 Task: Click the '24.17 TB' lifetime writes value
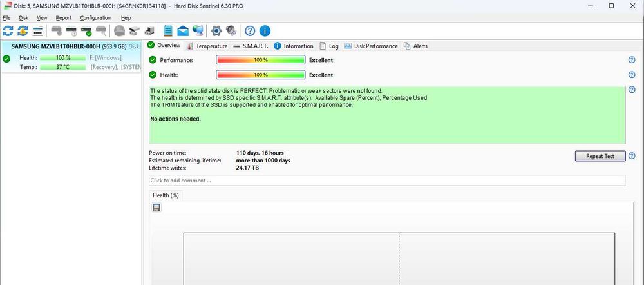248,168
